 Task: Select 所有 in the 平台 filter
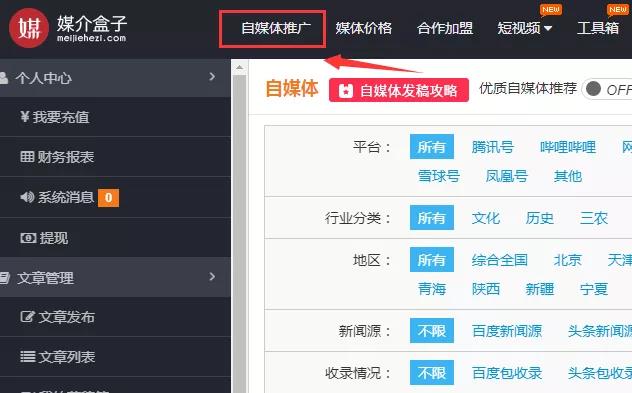click(432, 147)
